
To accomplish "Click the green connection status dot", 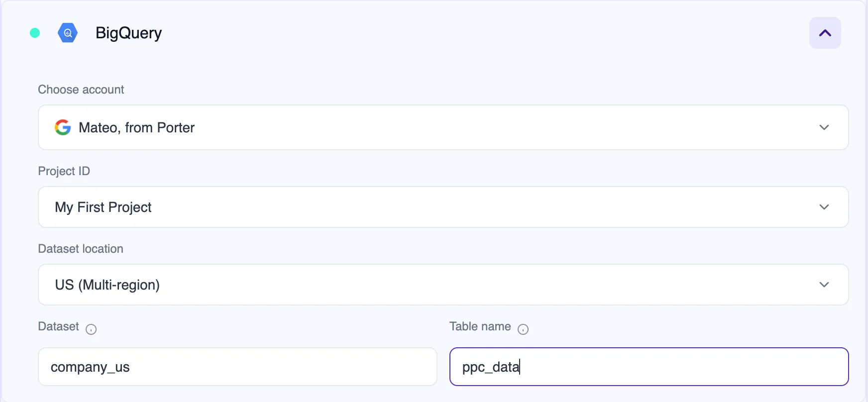I will coord(34,32).
